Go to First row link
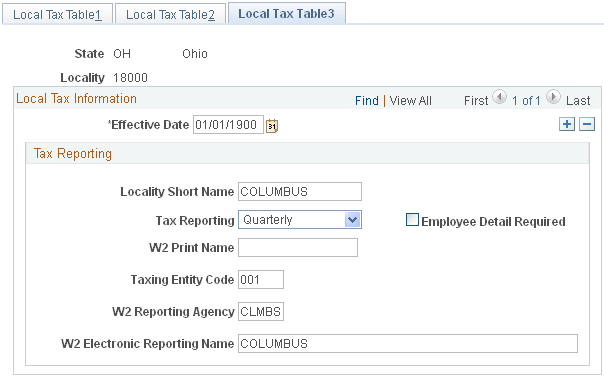This screenshot has width=604, height=381. [476, 101]
